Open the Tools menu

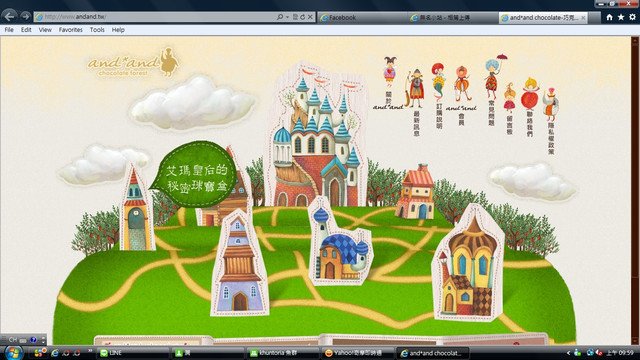(97, 30)
